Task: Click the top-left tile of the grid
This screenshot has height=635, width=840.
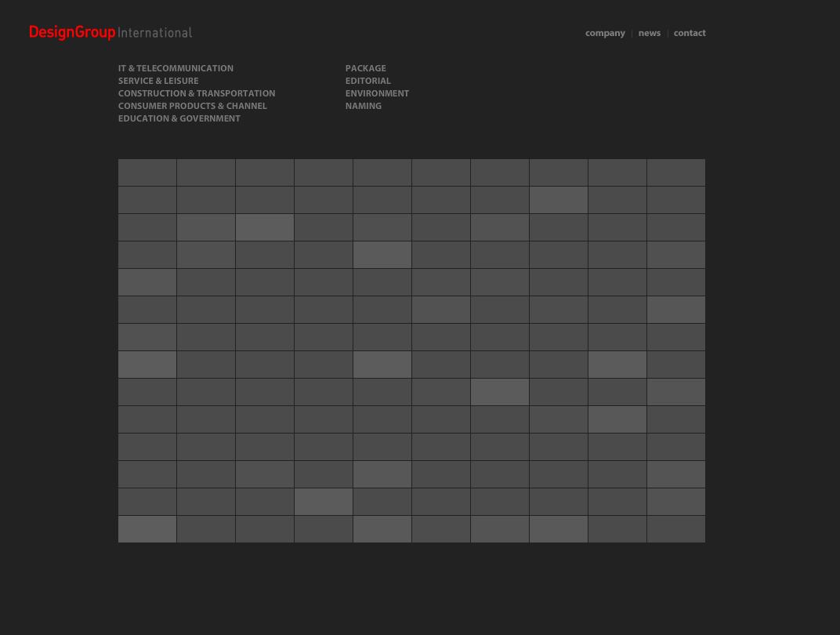Action: 147,172
